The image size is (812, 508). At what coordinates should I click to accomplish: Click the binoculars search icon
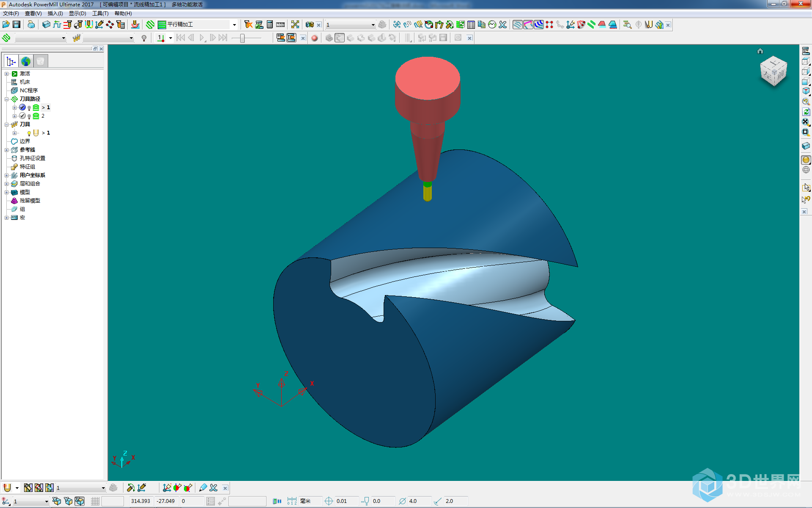coord(310,25)
